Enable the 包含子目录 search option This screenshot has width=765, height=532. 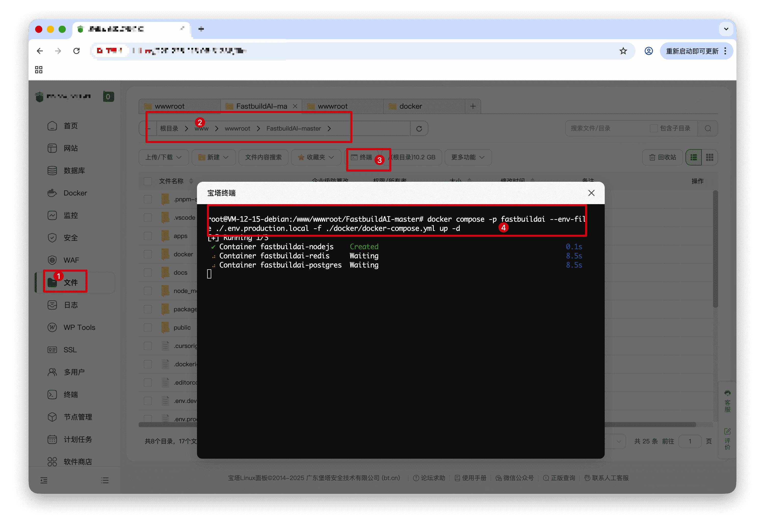[654, 128]
